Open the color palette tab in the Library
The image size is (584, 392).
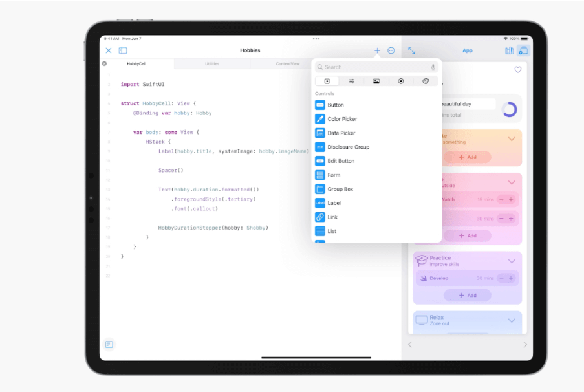(x=426, y=80)
